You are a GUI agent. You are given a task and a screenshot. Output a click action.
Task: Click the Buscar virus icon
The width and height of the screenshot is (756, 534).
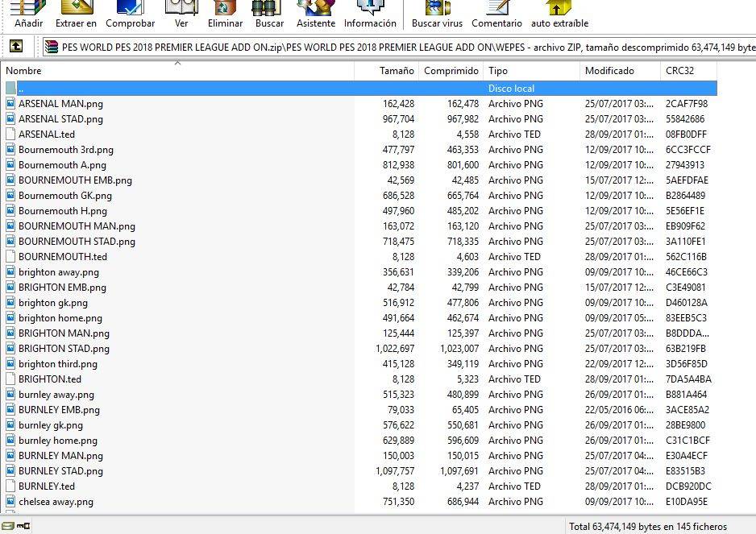click(437, 14)
